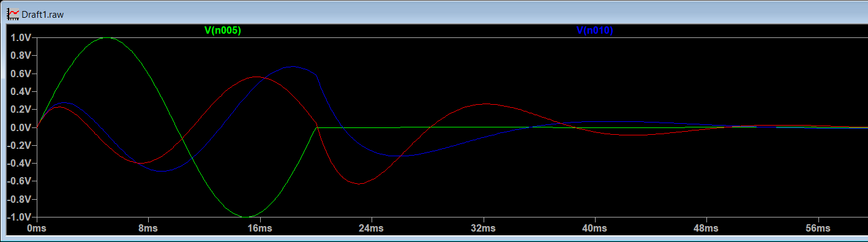Click the 0.4V vertical axis label
The image size is (868, 242).
point(20,91)
